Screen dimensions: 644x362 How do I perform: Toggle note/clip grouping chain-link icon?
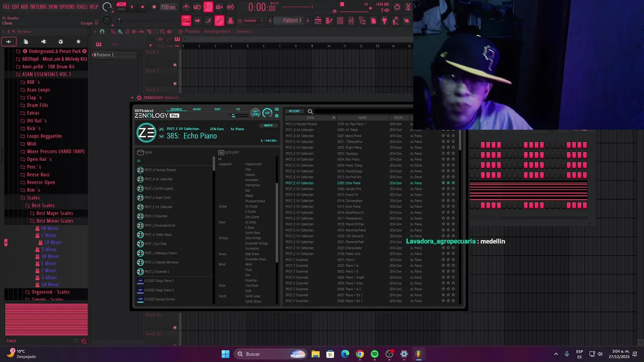(x=219, y=21)
